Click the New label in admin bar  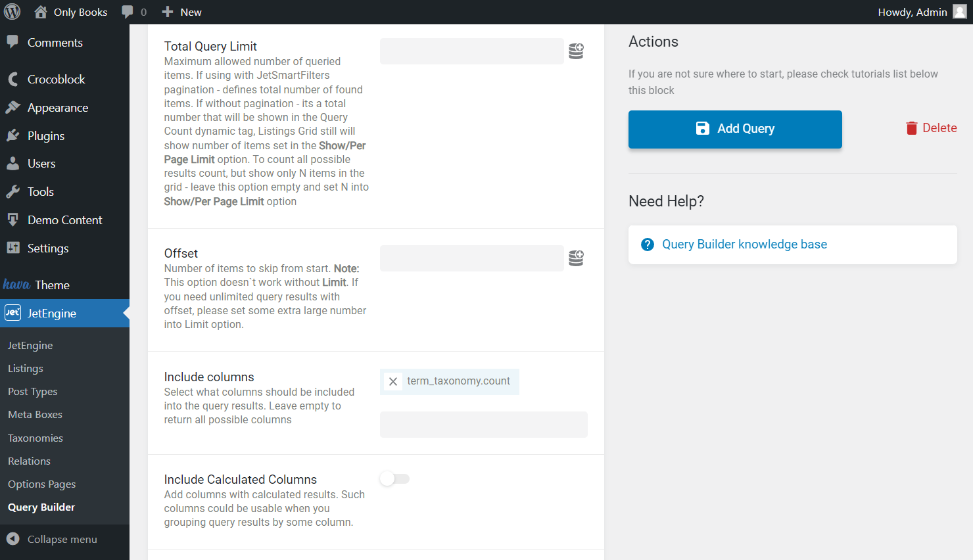(191, 12)
